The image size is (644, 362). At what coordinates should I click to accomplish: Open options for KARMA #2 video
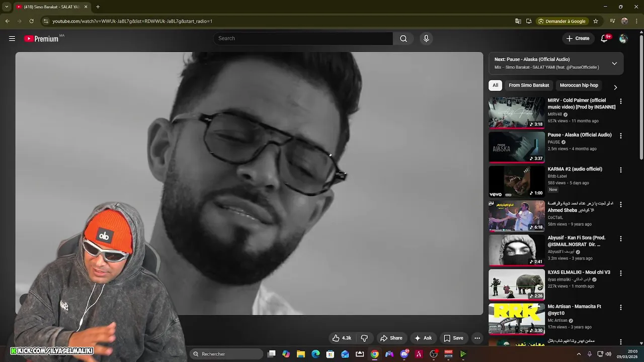621,170
